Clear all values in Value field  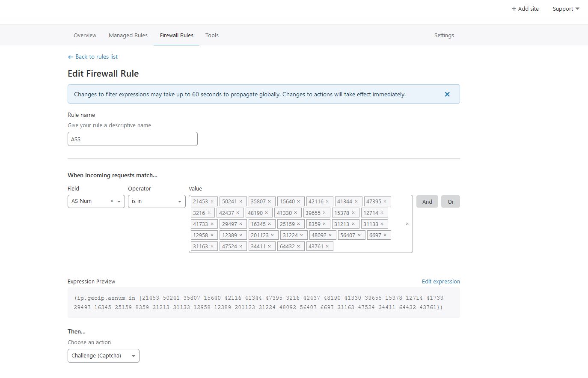pos(407,224)
